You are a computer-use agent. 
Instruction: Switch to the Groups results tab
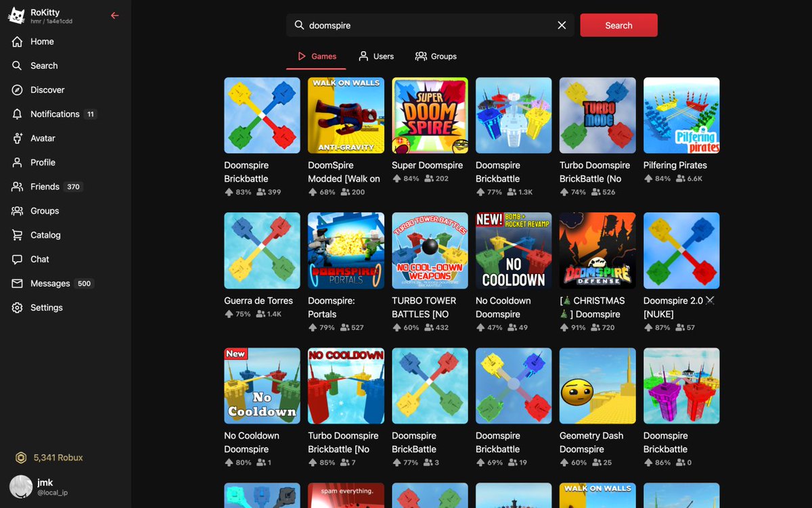(x=436, y=56)
